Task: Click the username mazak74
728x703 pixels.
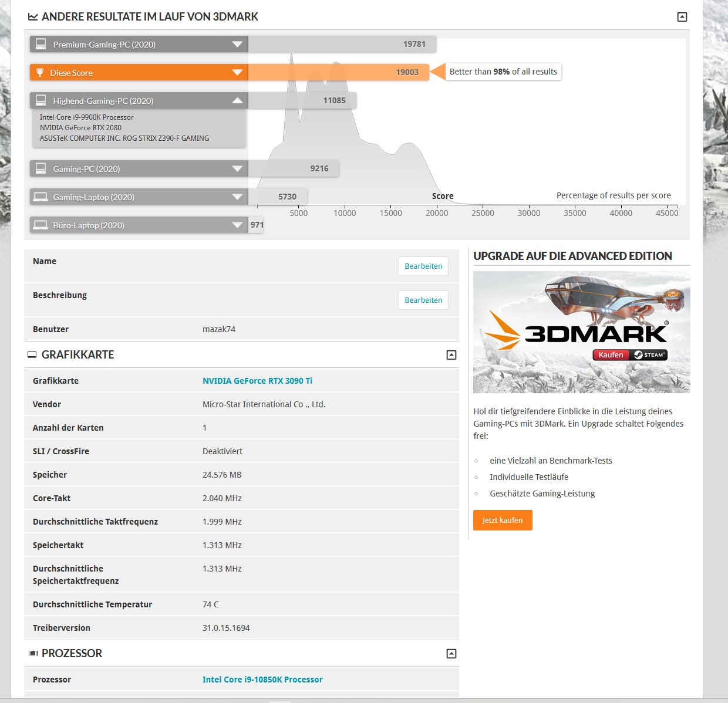Action: click(219, 329)
